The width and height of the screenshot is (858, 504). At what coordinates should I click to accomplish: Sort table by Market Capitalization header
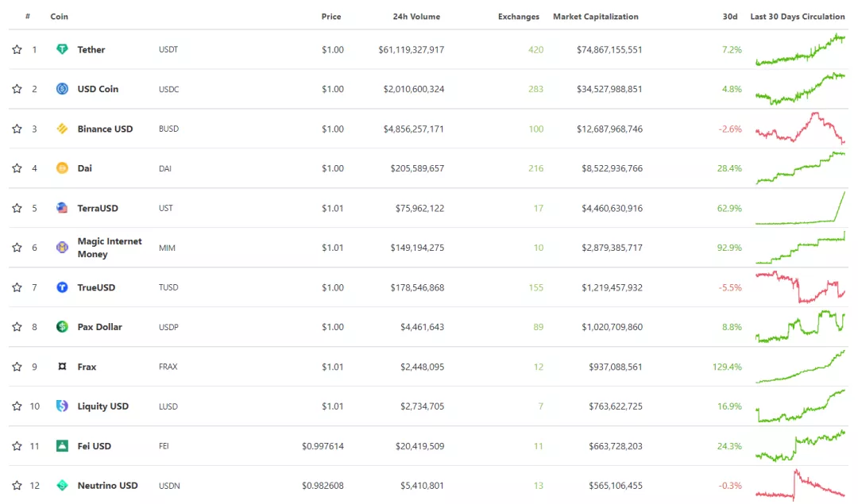(595, 17)
